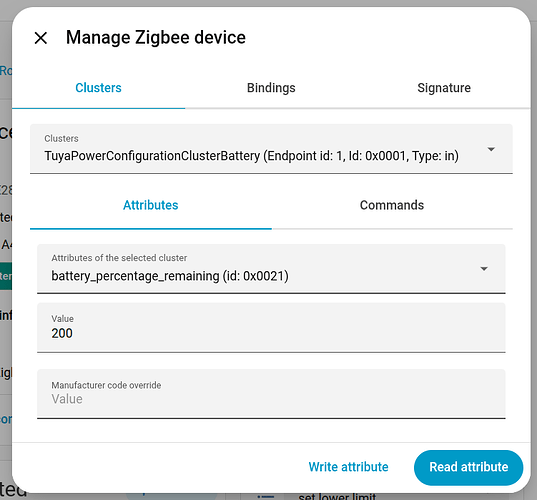Click Write attribute
537x500 pixels.
tap(348, 467)
